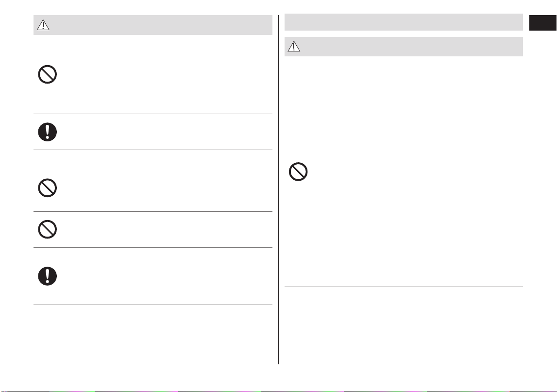Select gray header bar beside right column warning triangle
557x392 pixels.
pyautogui.click(x=404, y=47)
